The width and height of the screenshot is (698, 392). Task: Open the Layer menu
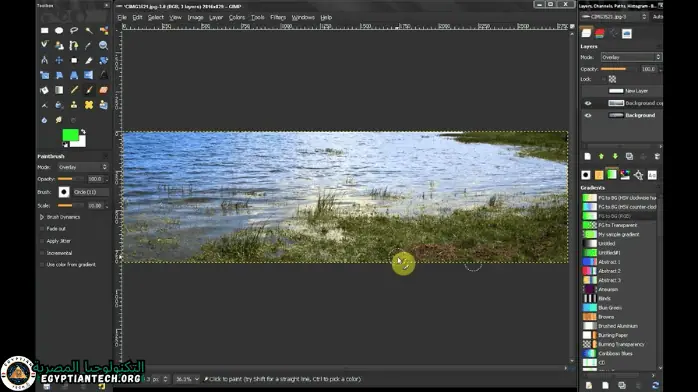click(x=216, y=17)
